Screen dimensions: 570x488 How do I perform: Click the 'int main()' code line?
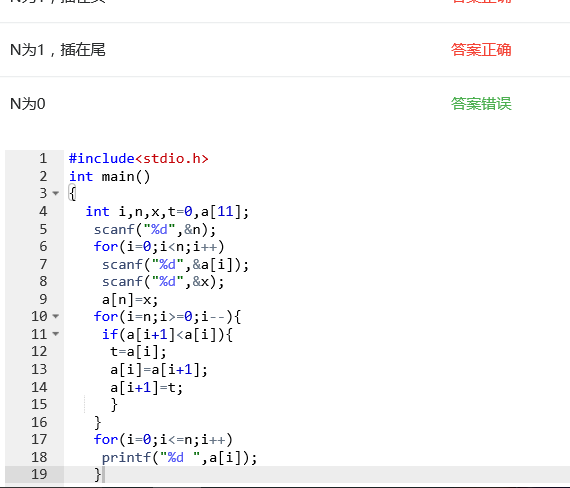pyautogui.click(x=109, y=177)
